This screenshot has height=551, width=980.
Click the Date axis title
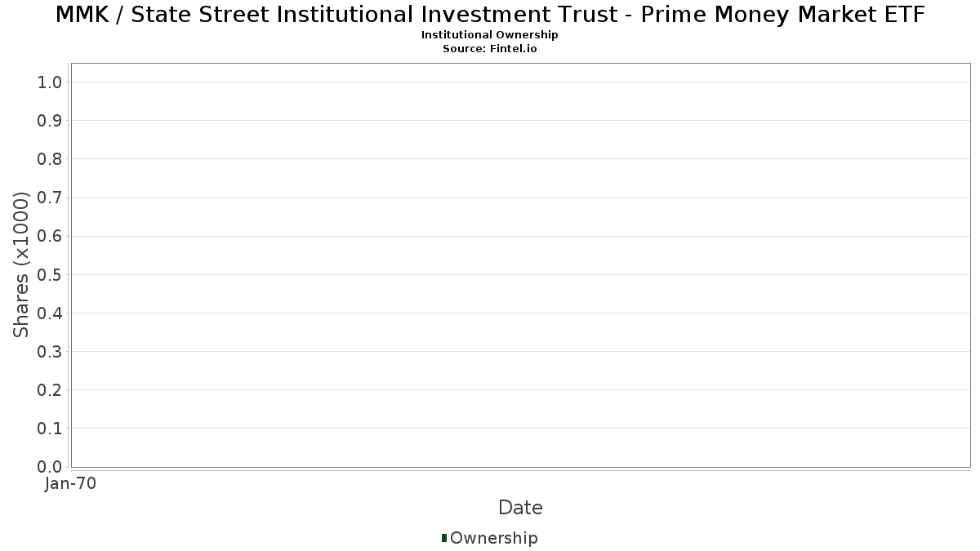click(520, 508)
